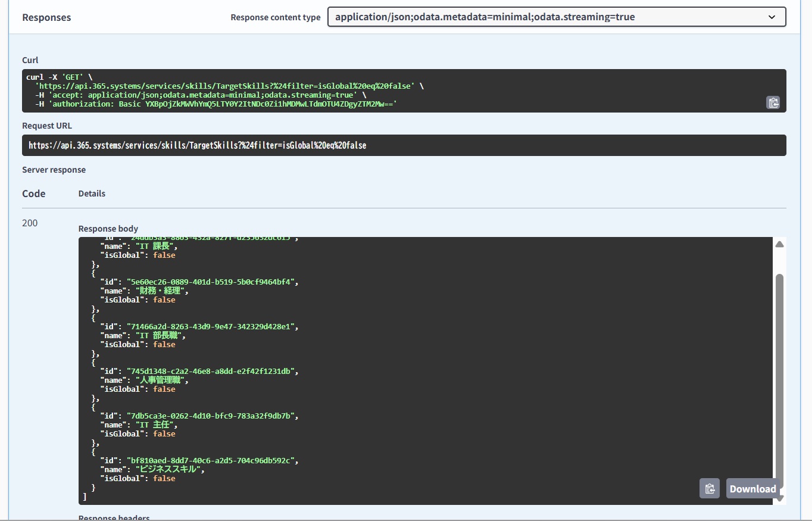This screenshot has height=521, width=812.
Task: Click the Response content type label
Action: [276, 17]
